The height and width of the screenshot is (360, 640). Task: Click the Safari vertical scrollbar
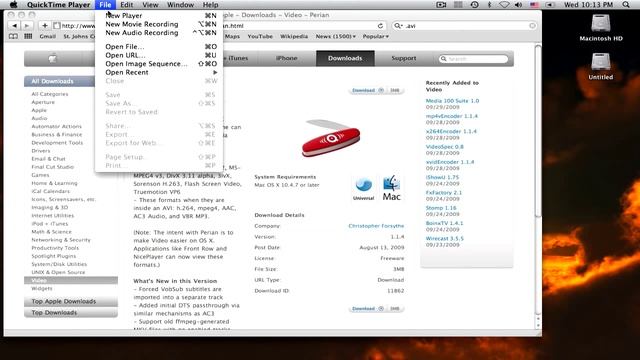click(x=538, y=131)
